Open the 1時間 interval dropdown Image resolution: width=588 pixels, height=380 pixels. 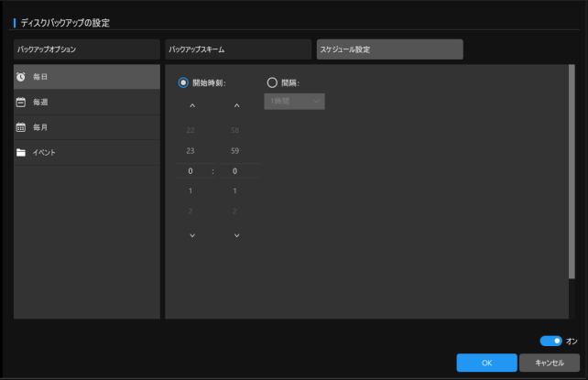[x=294, y=102]
